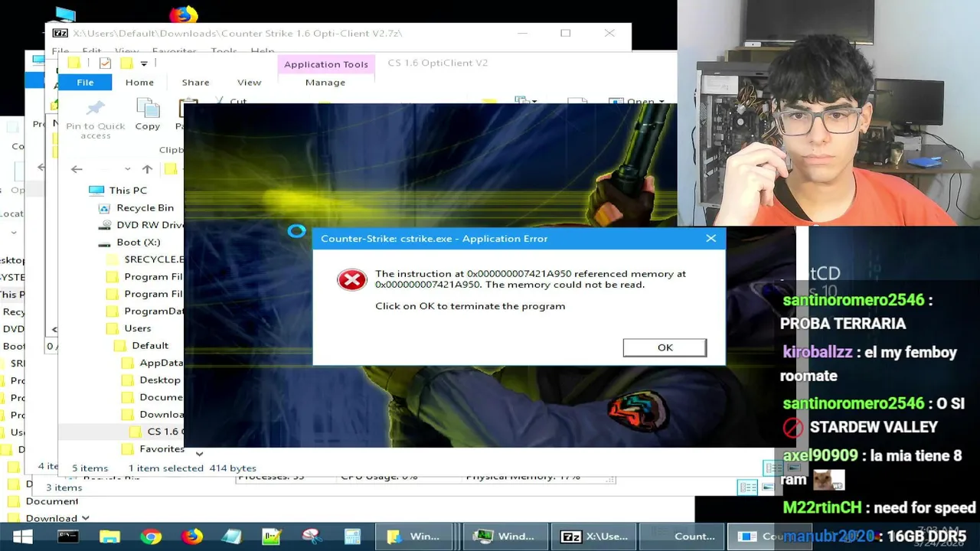Close the 7-Zip window
This screenshot has height=551, width=980.
(x=609, y=33)
